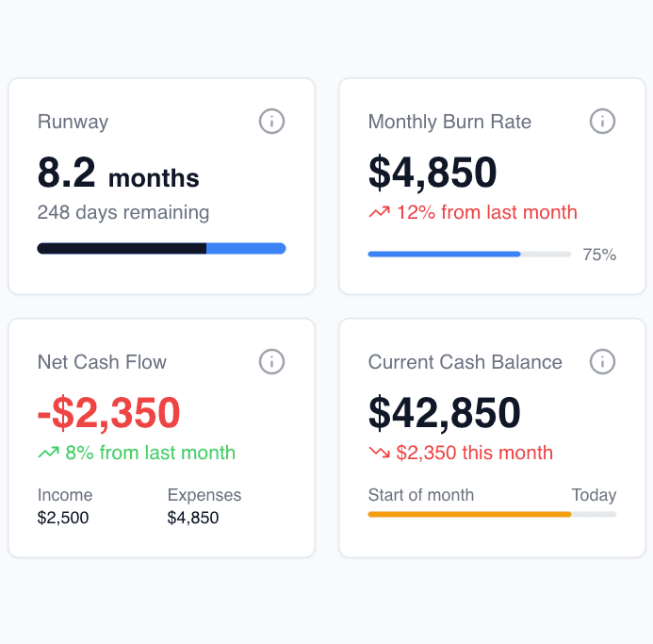Click the 12% from last month text
Image resolution: width=653 pixels, height=644 pixels.
click(x=486, y=213)
